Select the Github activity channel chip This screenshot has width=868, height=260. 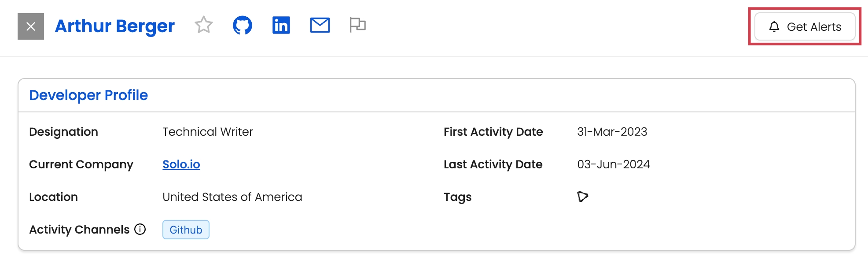(186, 230)
